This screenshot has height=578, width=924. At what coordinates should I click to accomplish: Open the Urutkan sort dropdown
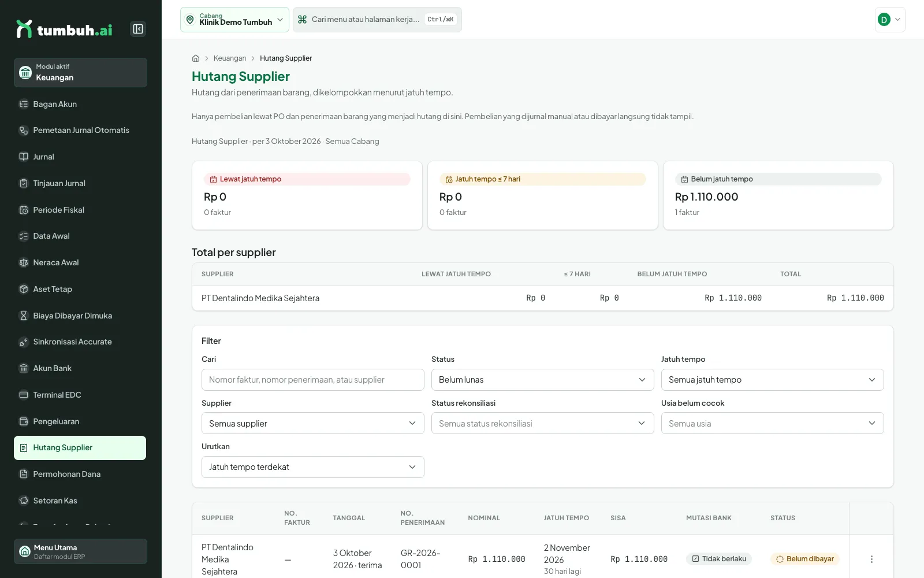(313, 467)
